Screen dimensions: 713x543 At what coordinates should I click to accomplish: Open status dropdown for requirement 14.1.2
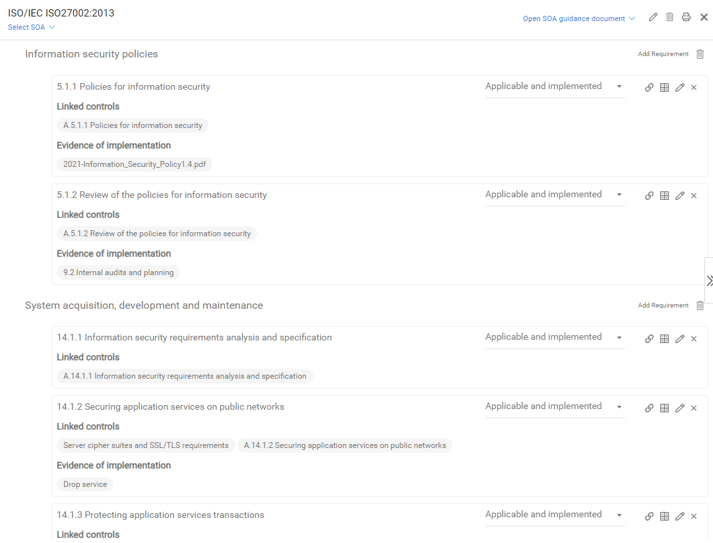tap(555, 407)
